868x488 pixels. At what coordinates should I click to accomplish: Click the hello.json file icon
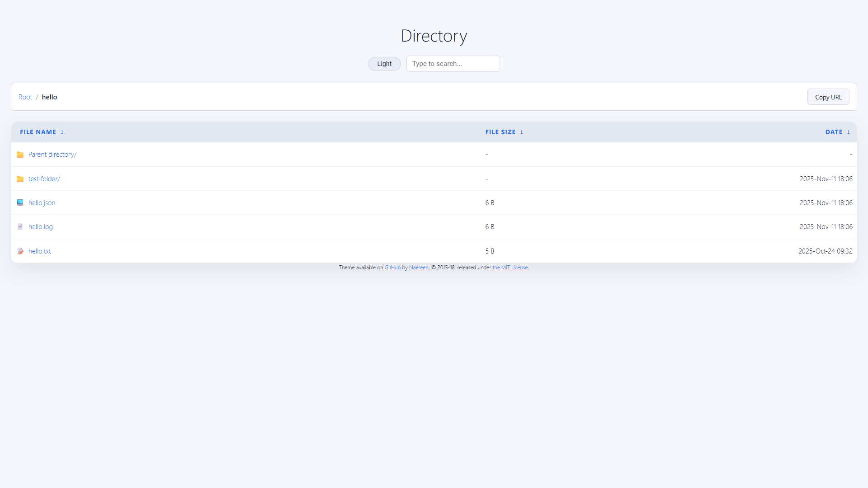click(x=20, y=203)
